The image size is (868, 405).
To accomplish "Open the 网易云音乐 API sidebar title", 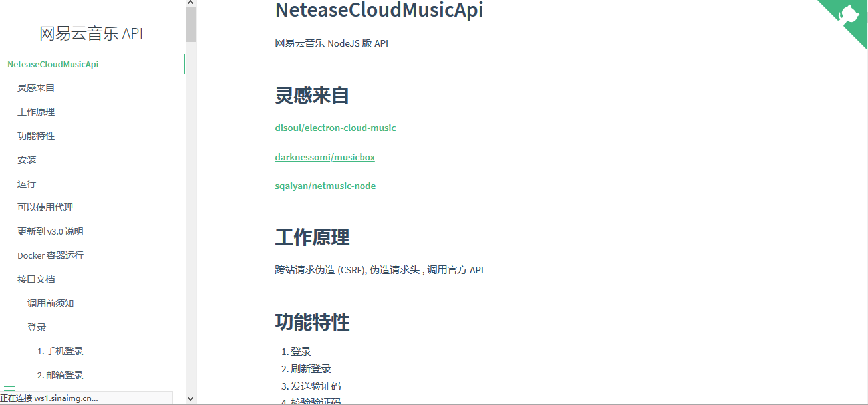I will coord(91,34).
